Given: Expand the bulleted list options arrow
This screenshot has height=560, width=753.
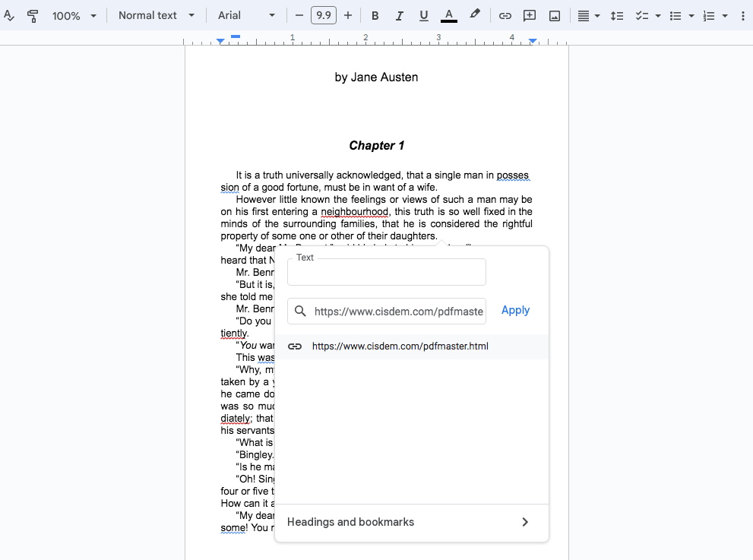Looking at the screenshot, I should (x=691, y=16).
